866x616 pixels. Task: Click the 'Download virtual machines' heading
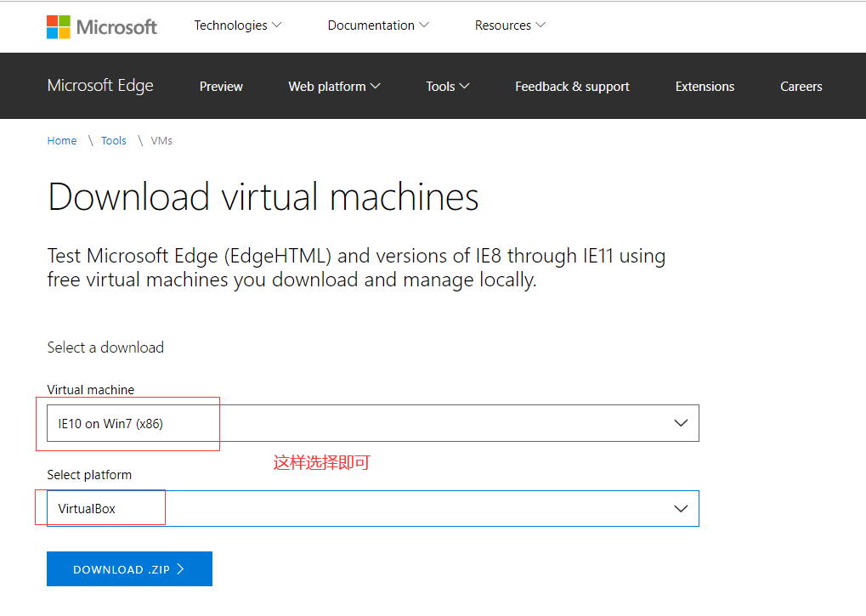tap(263, 197)
